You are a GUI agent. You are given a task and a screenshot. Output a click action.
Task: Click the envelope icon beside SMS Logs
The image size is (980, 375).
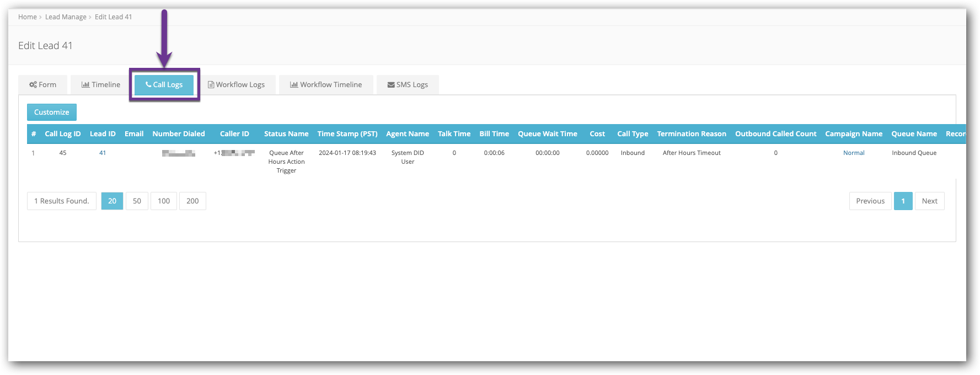391,85
